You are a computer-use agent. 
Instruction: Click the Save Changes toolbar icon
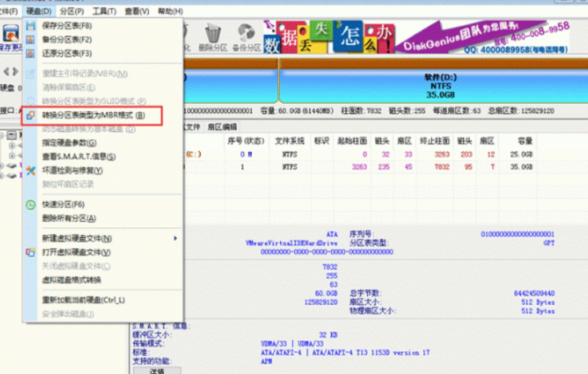point(10,33)
